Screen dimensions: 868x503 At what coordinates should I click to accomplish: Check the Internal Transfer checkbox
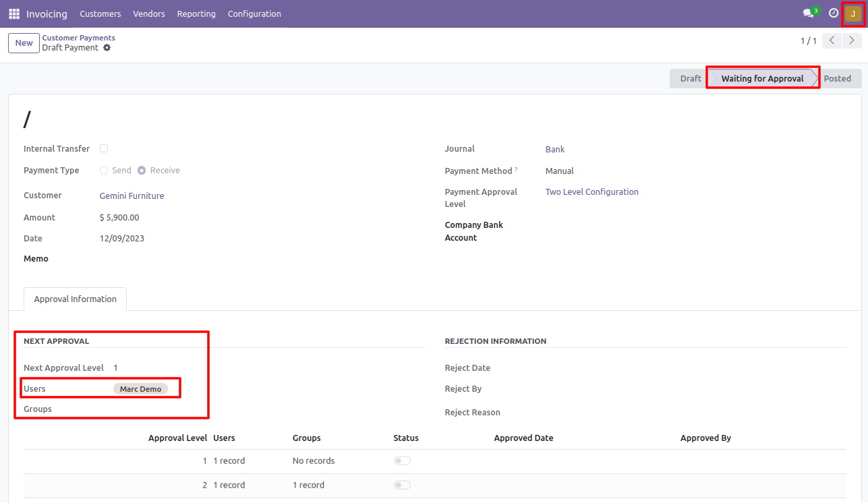104,148
